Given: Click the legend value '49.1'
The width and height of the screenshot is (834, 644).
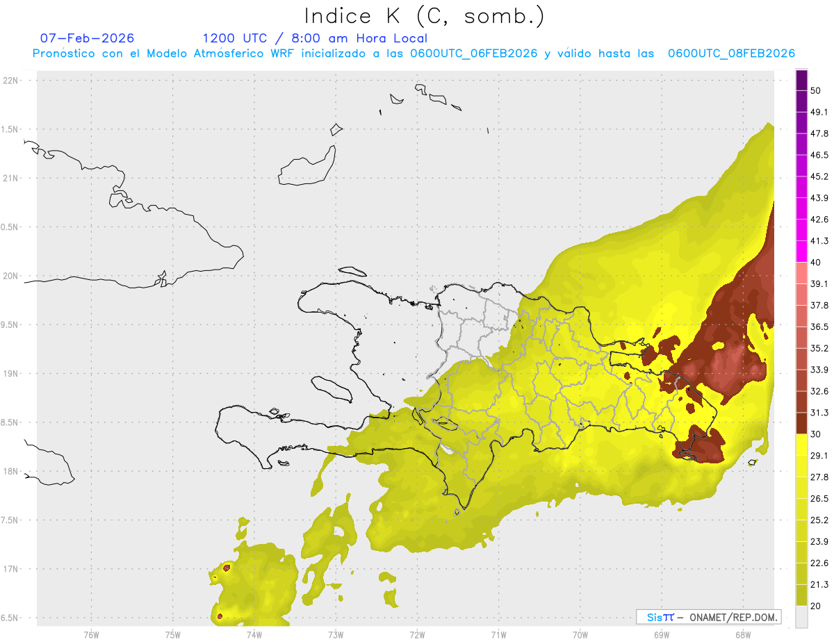Looking at the screenshot, I should (819, 113).
